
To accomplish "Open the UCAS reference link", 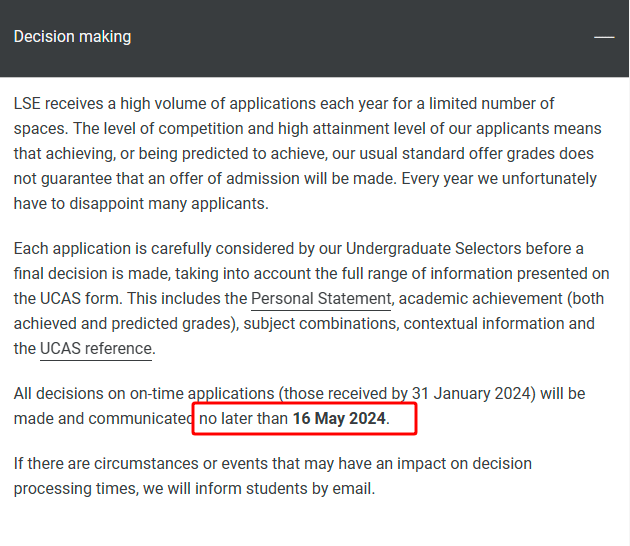I will pyautogui.click(x=96, y=348).
